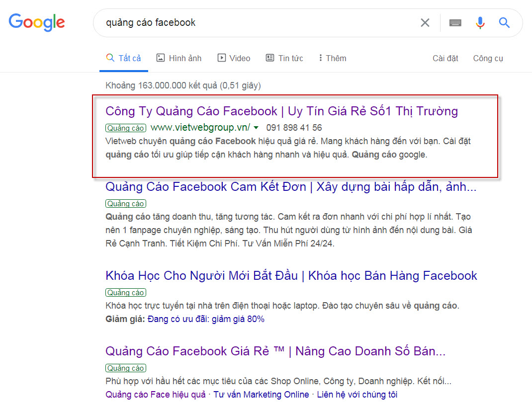Open Cài đặt settings menu
This screenshot has height=409, width=532.
[x=445, y=58]
